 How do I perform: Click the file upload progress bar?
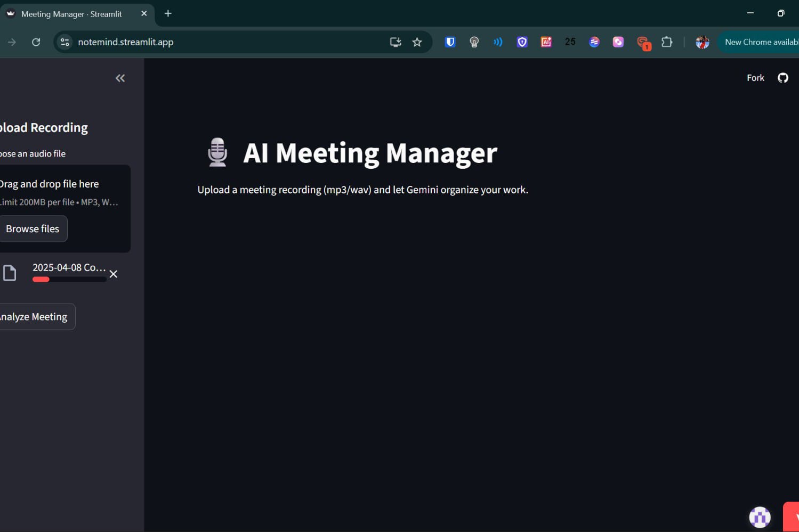click(x=69, y=280)
